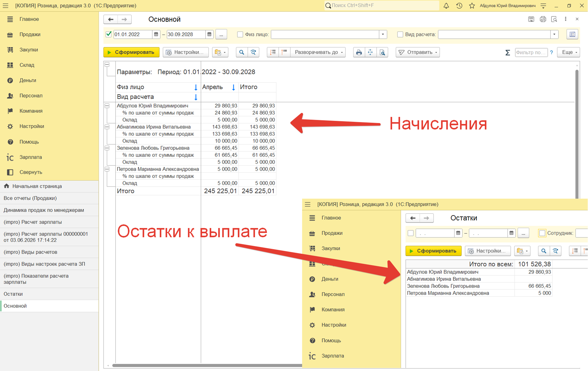Open the Разворачивать до dropdown
Screen dimensions: 588x371
coord(318,52)
